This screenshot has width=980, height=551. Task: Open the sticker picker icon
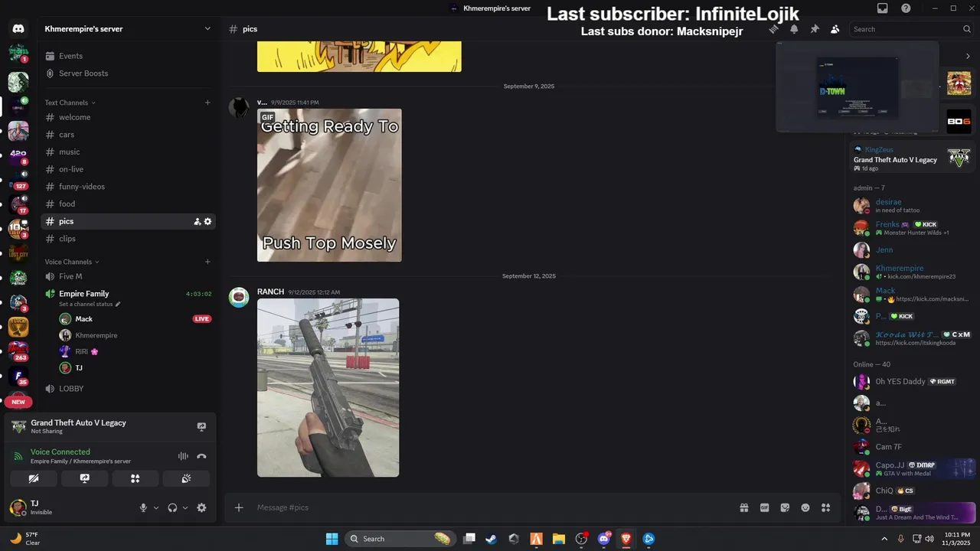tap(785, 507)
